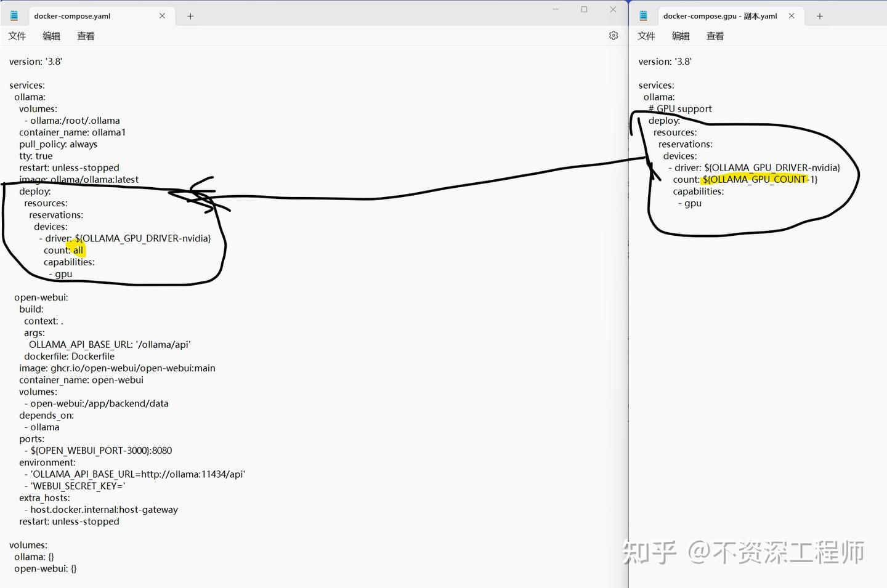Click Notepad app icon on docker-compose.gpu tab
This screenshot has height=588, width=887.
point(644,16)
